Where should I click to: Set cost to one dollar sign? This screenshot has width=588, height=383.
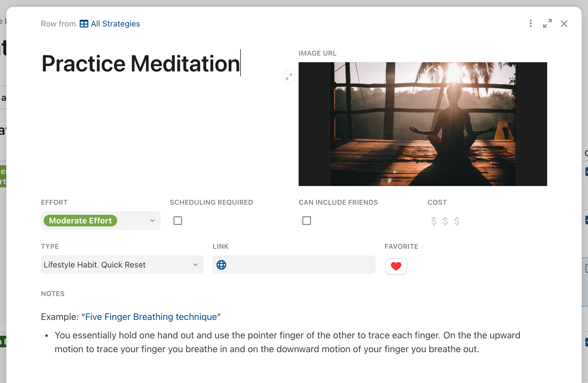434,221
